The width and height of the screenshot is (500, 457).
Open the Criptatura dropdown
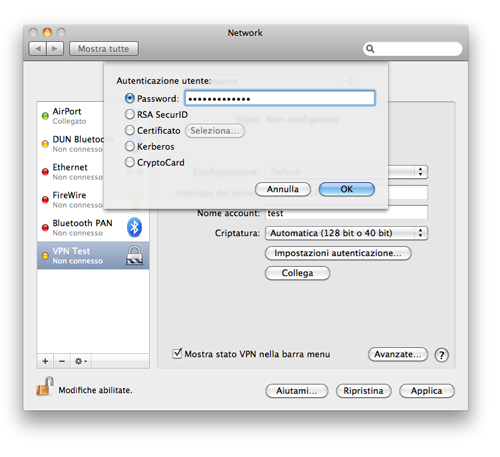[x=346, y=233]
